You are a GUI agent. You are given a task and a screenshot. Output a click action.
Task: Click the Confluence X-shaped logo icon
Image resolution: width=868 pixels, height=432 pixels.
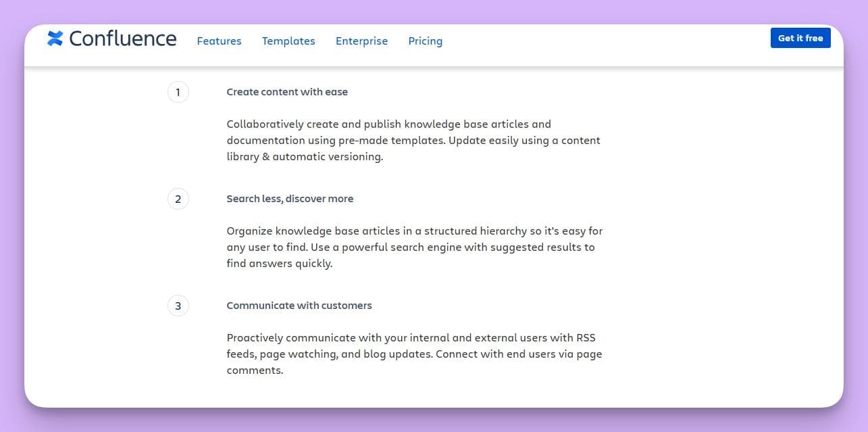tap(55, 39)
